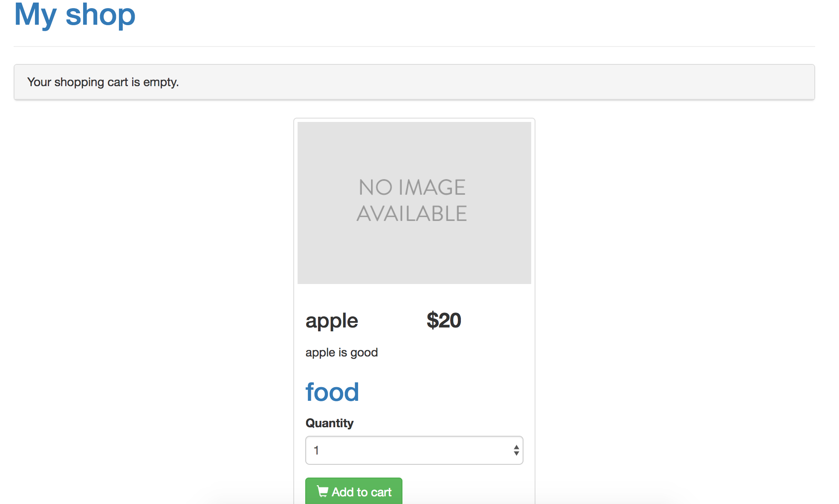Click the word AVAILABLE in placeholder image
The height and width of the screenshot is (504, 839).
pos(412,214)
